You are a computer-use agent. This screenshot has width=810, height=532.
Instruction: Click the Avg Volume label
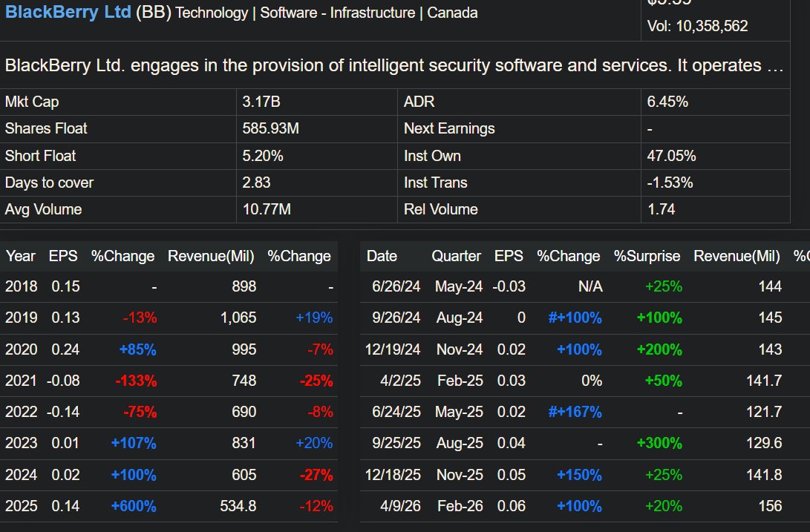[x=43, y=209]
